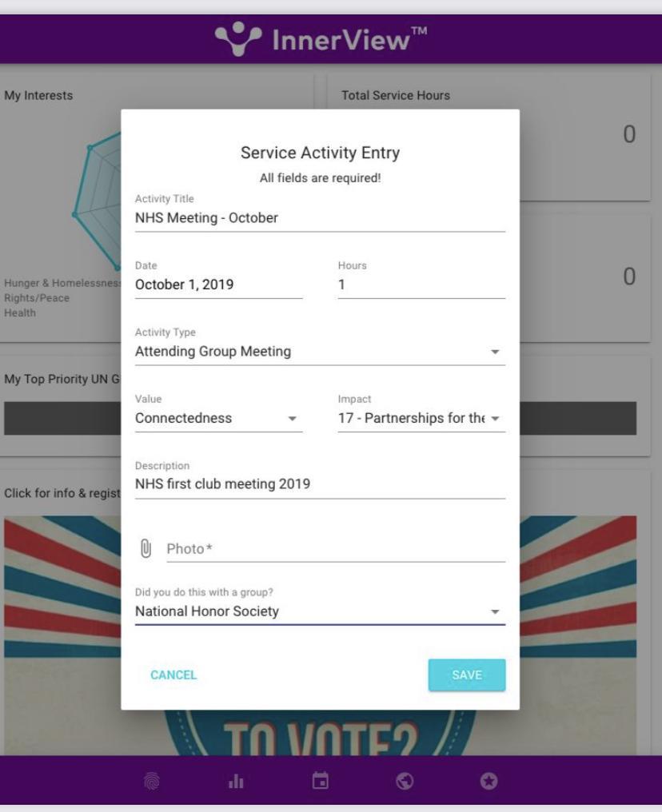Click the Photo upload field
This screenshot has height=812, width=662.
point(336,549)
